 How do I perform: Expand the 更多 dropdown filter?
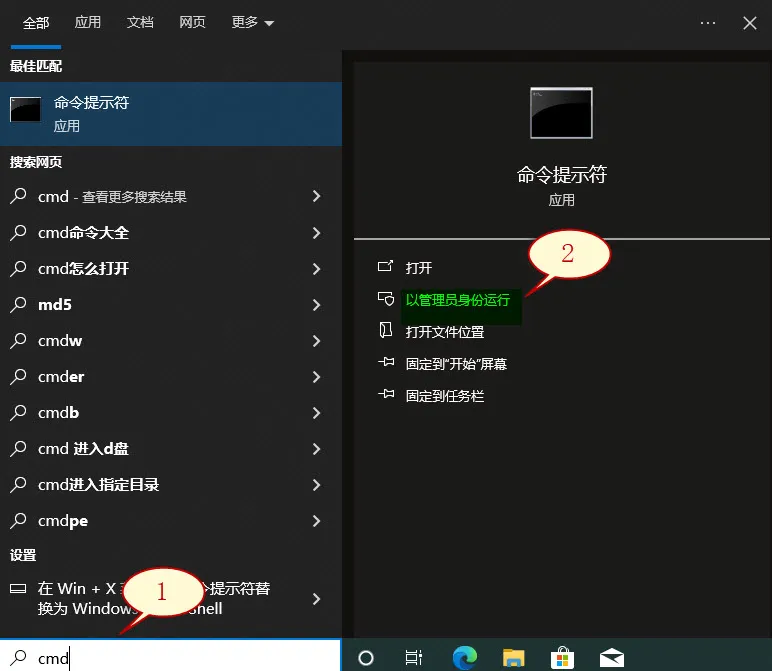click(x=252, y=22)
